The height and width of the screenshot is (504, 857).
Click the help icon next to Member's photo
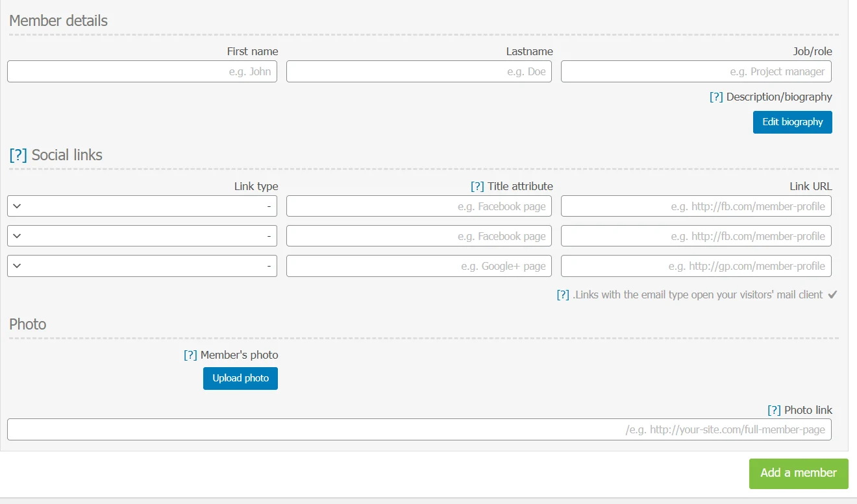click(190, 355)
